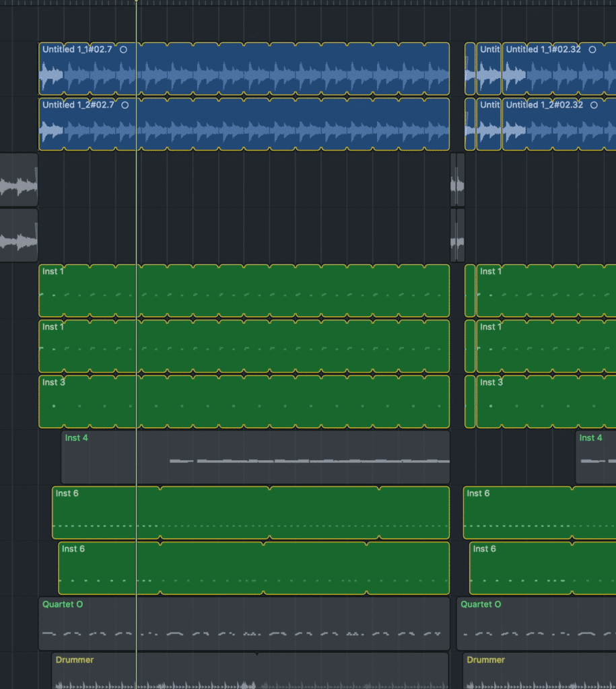Select the lower Inst 1 region left of the gap
616x689 pixels.
244,346
